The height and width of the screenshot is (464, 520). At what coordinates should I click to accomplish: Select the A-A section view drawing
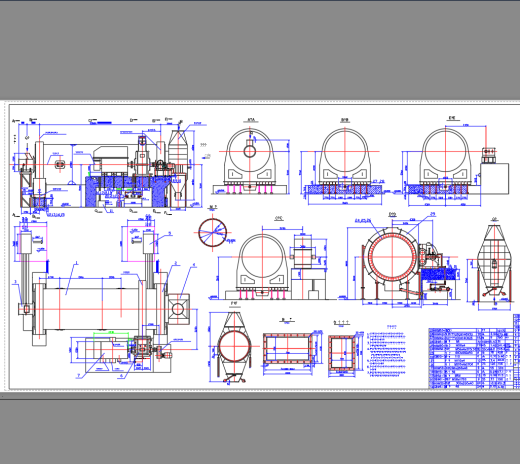click(250, 161)
